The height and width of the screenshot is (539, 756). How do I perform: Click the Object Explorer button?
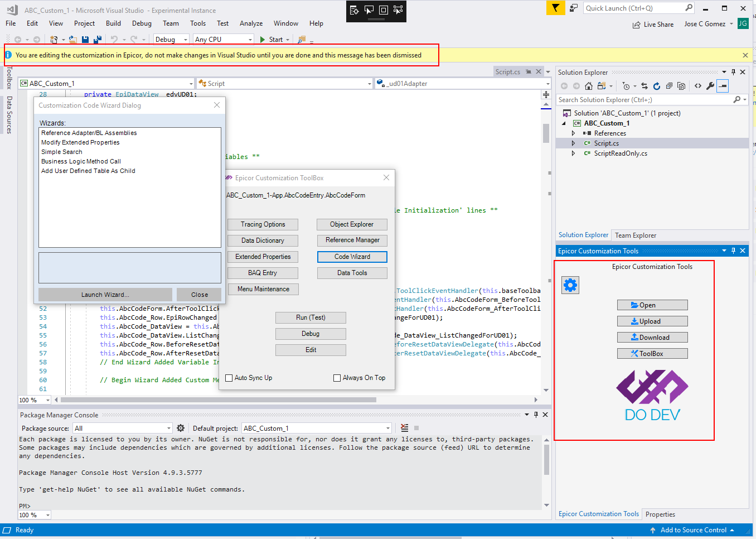click(352, 224)
